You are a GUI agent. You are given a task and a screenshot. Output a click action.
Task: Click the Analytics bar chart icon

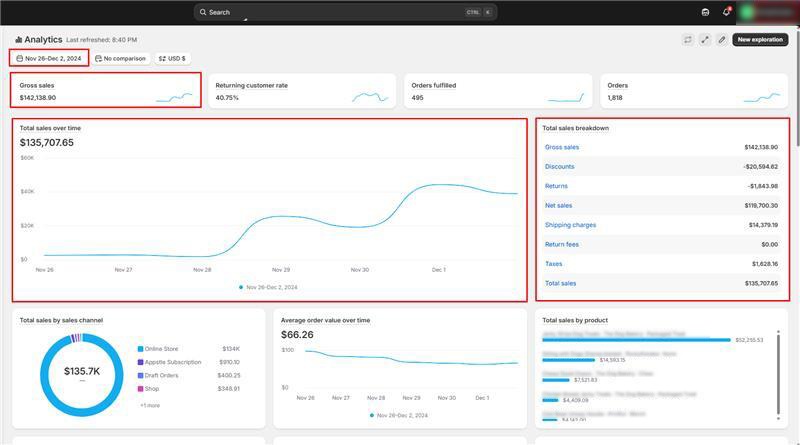19,40
